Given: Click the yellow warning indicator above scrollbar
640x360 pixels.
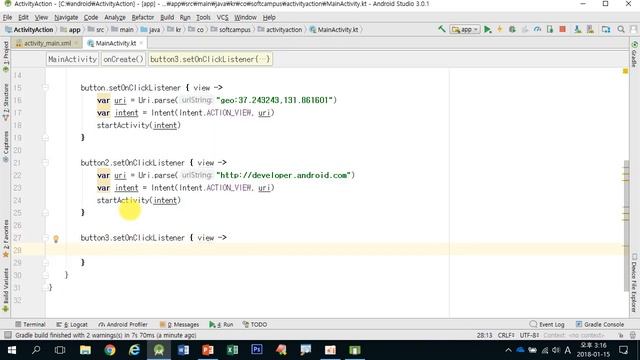Looking at the screenshot, I should tap(625, 71).
